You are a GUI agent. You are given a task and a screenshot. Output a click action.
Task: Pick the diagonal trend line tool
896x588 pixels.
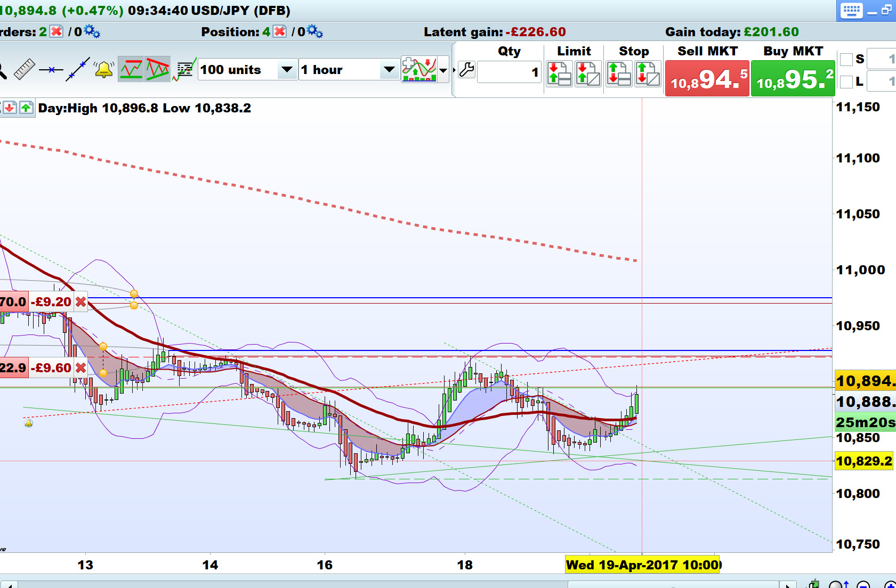[x=78, y=69]
